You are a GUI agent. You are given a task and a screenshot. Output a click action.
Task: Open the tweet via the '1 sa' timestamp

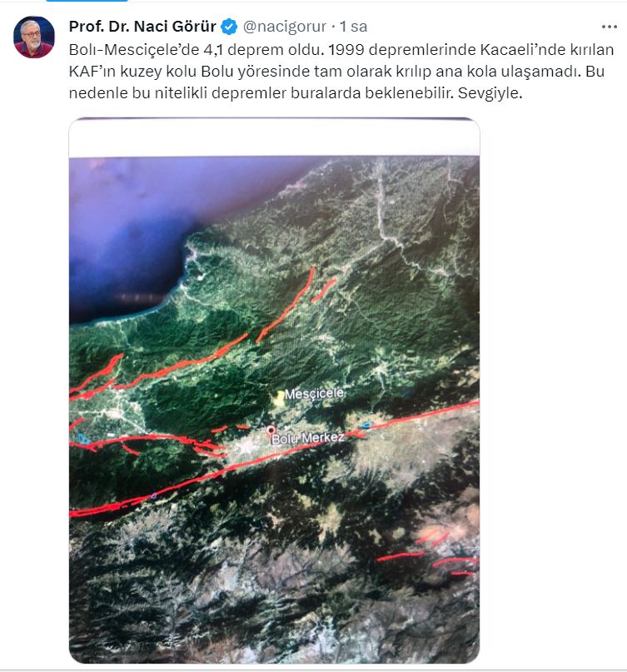(x=354, y=27)
